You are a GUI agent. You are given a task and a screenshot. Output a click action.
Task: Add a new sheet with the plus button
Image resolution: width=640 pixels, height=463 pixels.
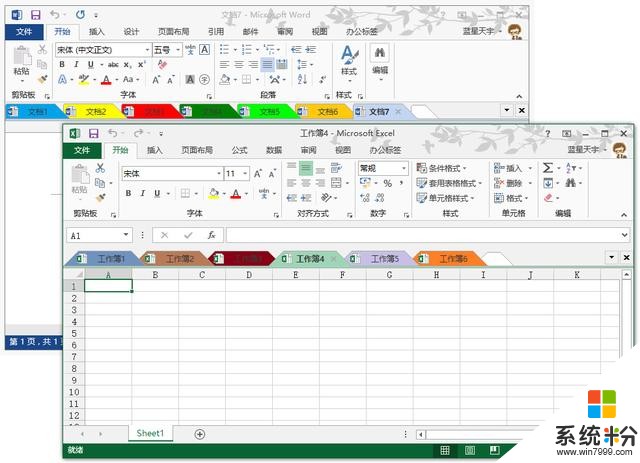tap(200, 434)
